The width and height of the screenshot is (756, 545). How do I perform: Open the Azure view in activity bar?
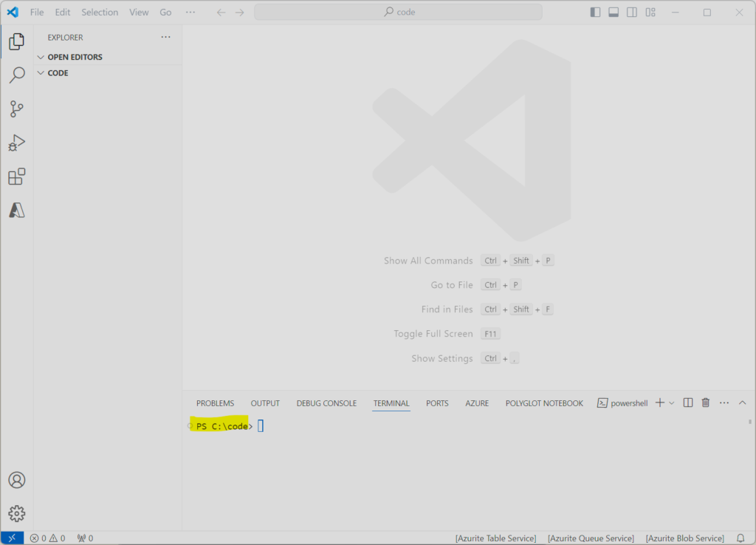16,210
